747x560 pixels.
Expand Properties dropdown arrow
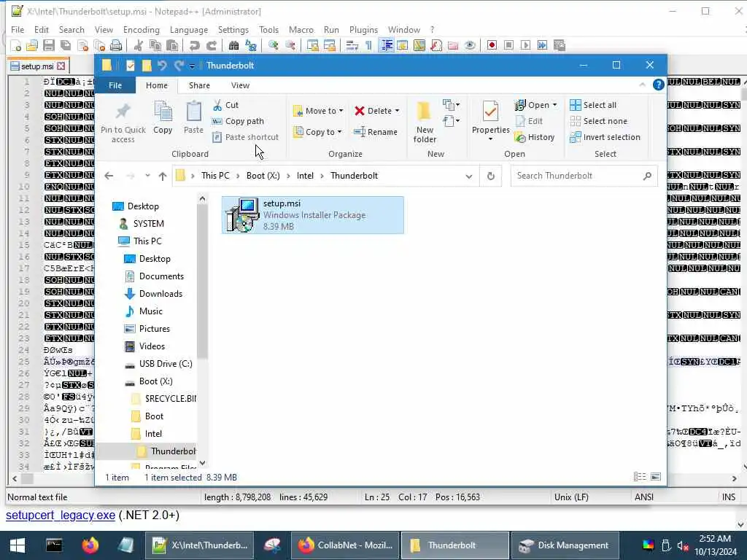tap(491, 139)
